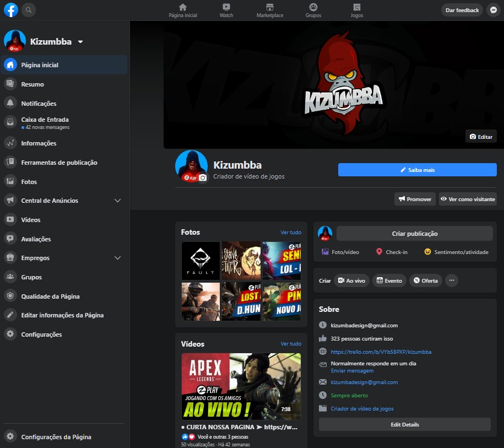Open Avaliações in the sidebar
The height and width of the screenshot is (448, 504).
pyautogui.click(x=64, y=239)
